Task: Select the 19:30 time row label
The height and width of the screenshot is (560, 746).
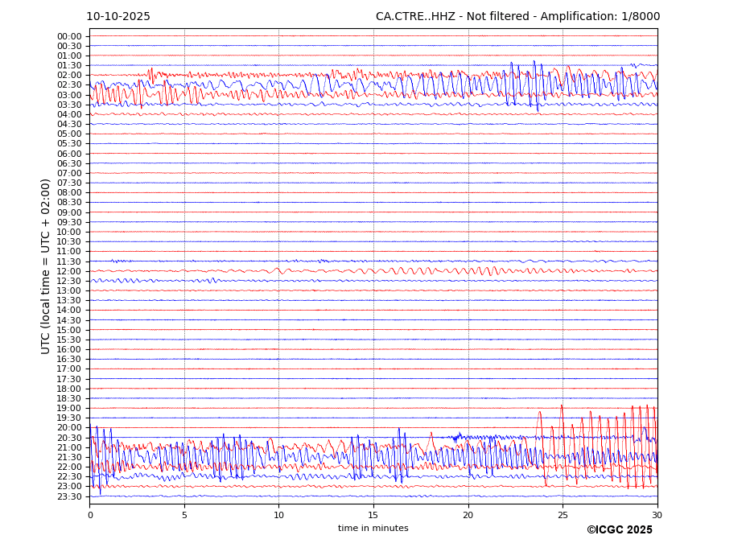Action: click(x=69, y=418)
